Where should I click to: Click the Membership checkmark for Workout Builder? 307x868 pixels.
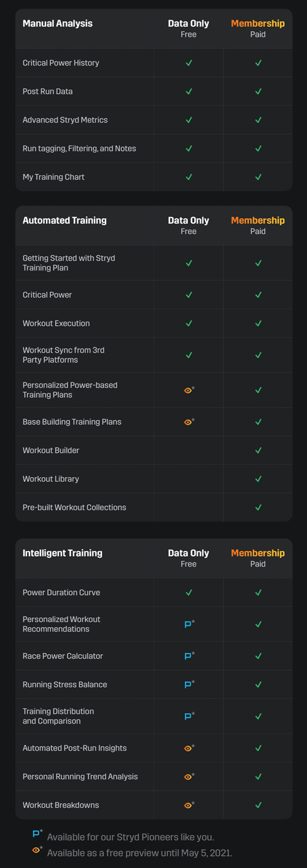coord(258,451)
